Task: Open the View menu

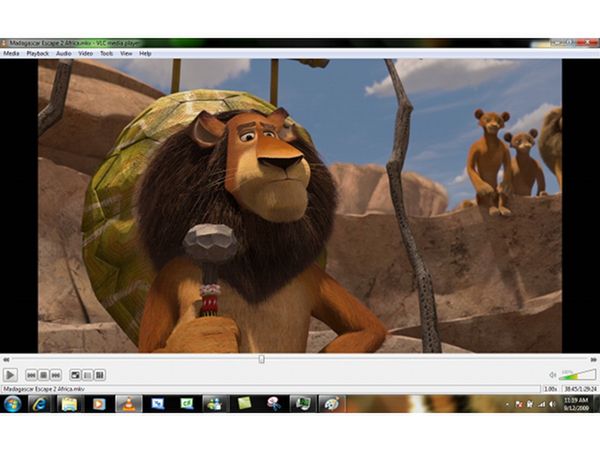Action: coord(126,54)
